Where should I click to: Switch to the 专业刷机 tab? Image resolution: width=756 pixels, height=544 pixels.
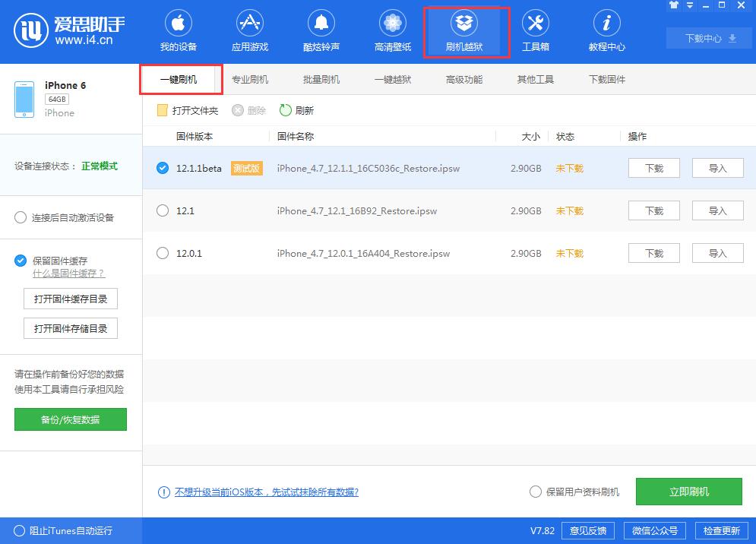(251, 78)
